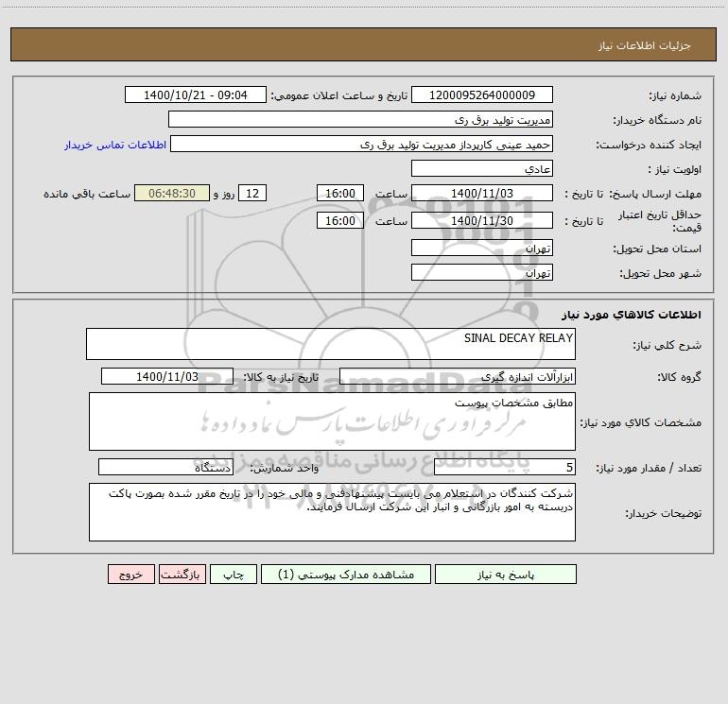The image size is (728, 704).
Task: Click remaining days field '12'
Action: 252,193
